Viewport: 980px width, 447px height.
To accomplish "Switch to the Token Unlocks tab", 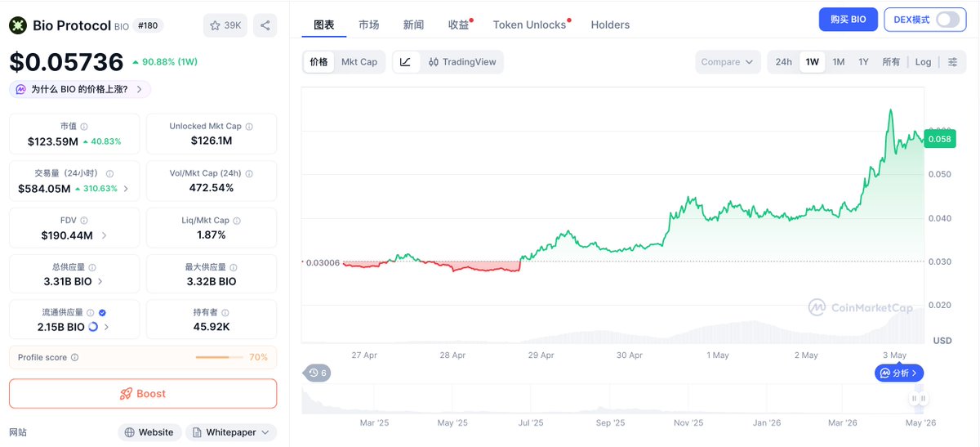I will click(x=531, y=25).
